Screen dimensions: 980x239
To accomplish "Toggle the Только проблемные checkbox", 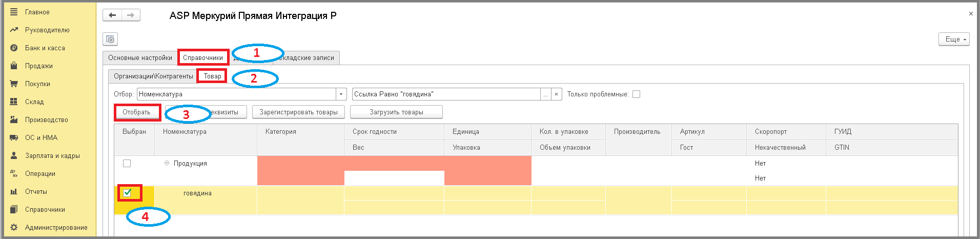I will pyautogui.click(x=636, y=94).
